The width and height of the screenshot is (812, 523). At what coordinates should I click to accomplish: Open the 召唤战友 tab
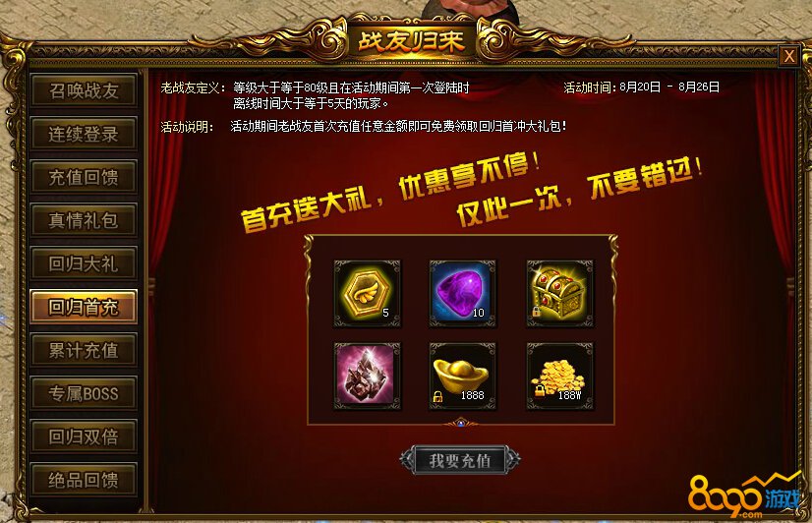[x=84, y=90]
